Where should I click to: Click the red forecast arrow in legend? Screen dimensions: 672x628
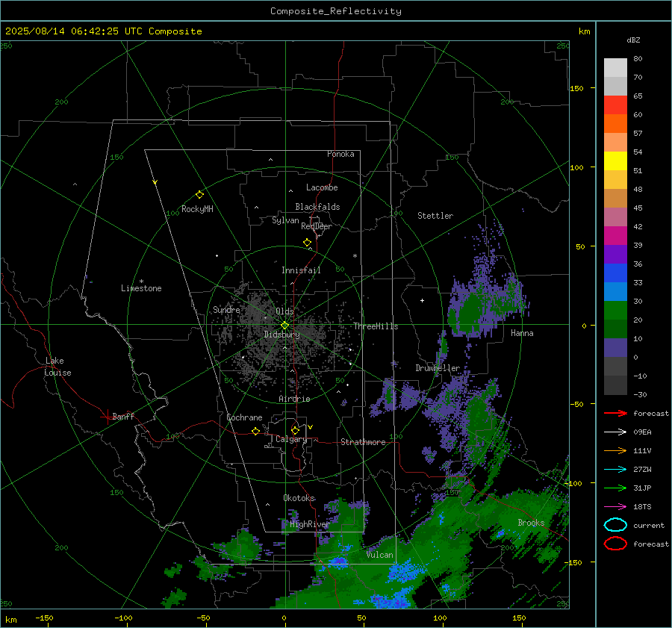[x=615, y=413]
